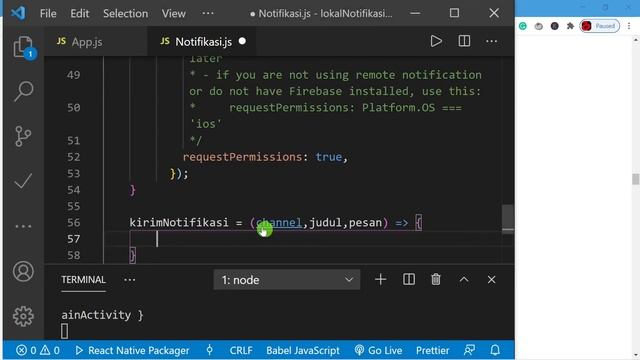
Task: Click line number 57 in gutter
Action: coord(73,239)
